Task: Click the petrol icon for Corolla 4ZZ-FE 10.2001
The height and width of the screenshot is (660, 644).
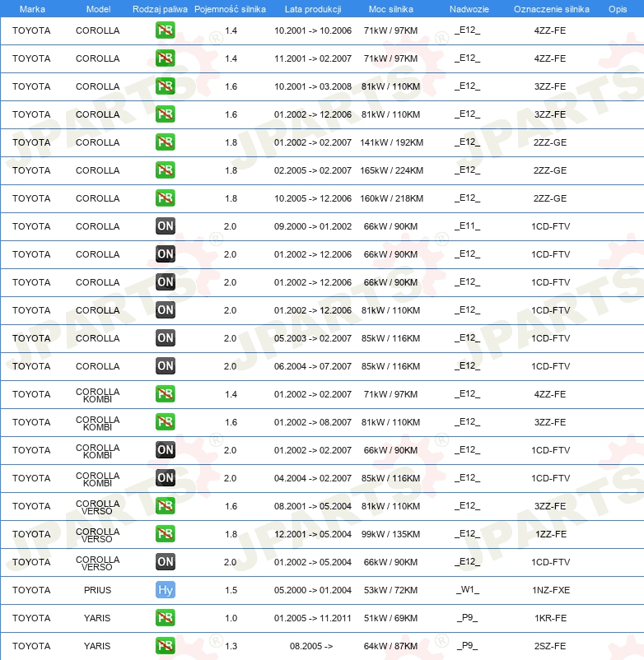Action: 165,30
